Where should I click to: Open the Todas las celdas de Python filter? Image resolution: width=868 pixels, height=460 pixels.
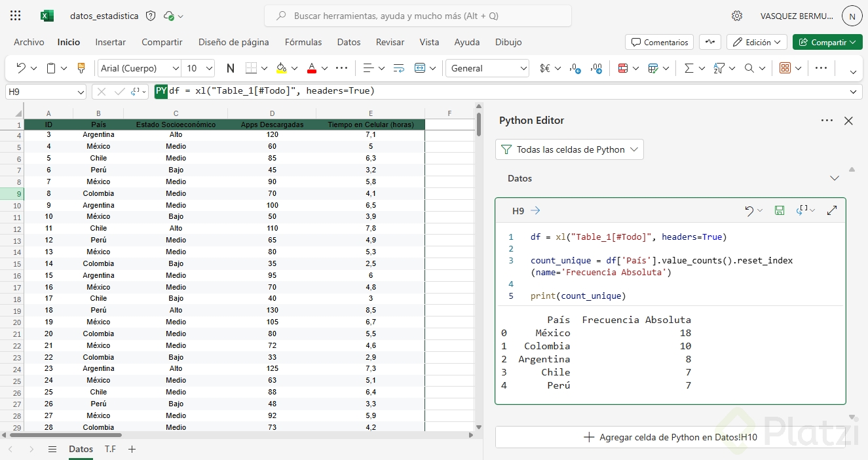(569, 149)
